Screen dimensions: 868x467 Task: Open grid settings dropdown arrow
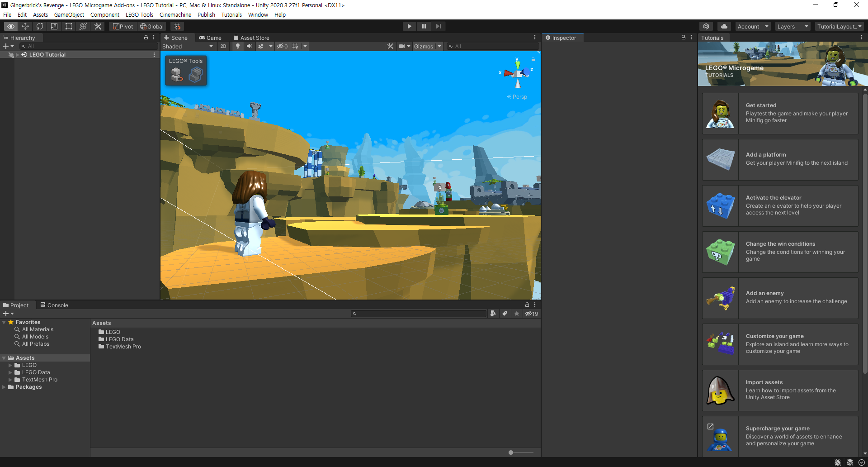[305, 46]
